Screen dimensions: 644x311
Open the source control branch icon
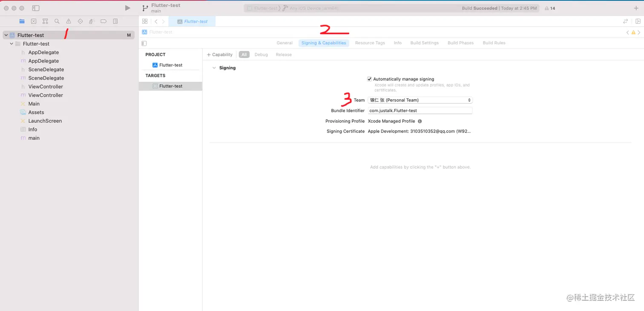(145, 8)
